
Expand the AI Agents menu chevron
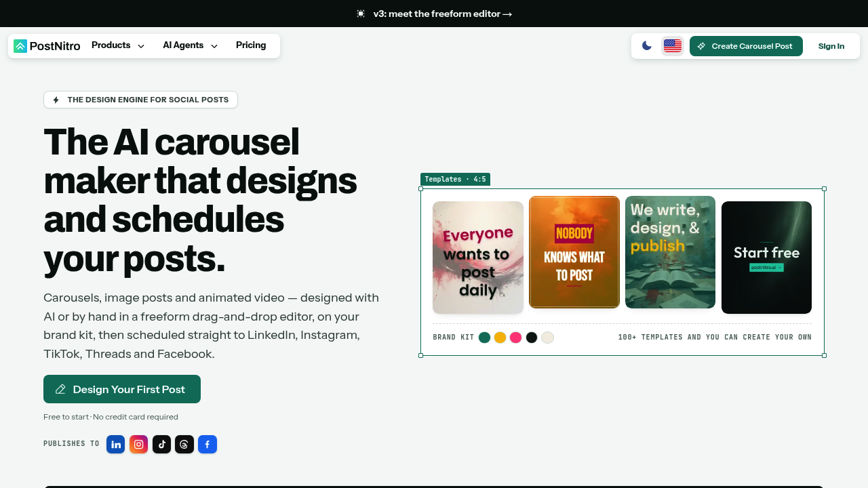pyautogui.click(x=214, y=46)
